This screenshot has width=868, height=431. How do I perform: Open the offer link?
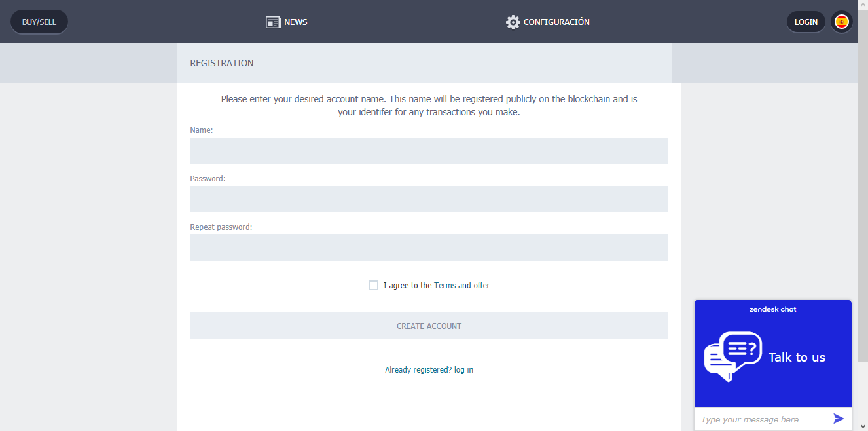[482, 286]
